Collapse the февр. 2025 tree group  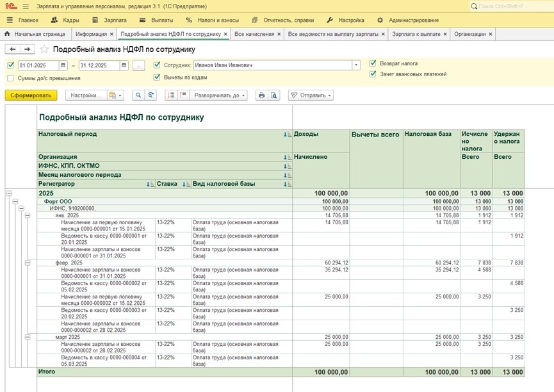(28, 263)
